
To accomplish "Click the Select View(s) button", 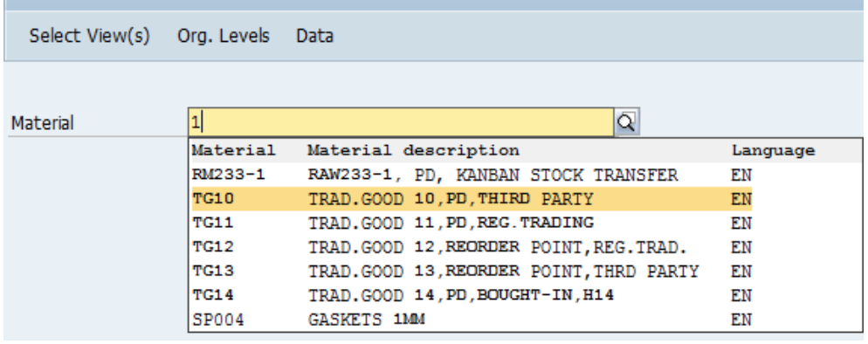I will 90,36.
